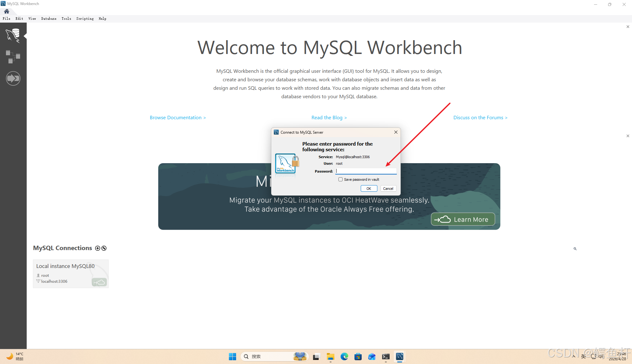Confirm the password with OK
Screen dimensions: 632x364
point(369,189)
